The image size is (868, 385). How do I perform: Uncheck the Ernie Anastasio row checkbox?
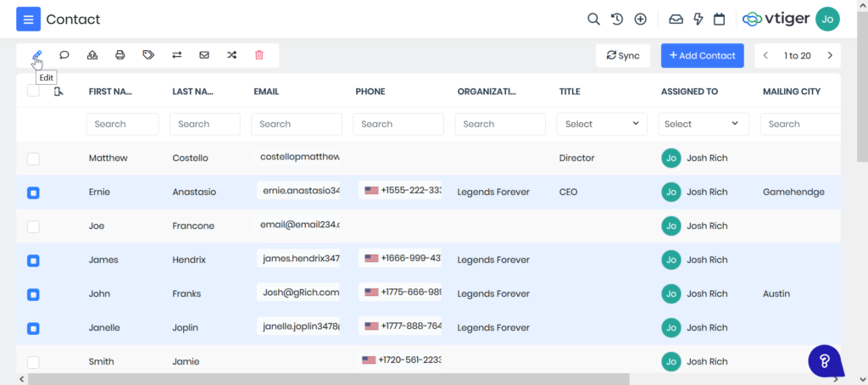pyautogui.click(x=33, y=192)
